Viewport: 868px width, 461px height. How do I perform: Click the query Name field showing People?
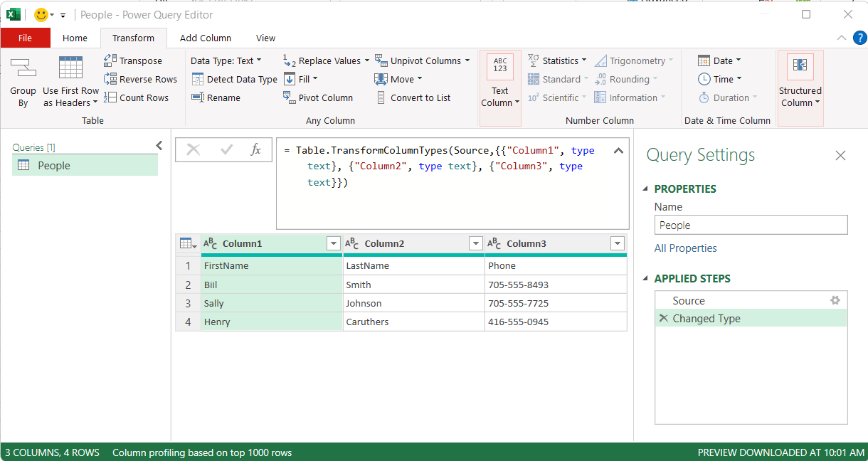[751, 224]
